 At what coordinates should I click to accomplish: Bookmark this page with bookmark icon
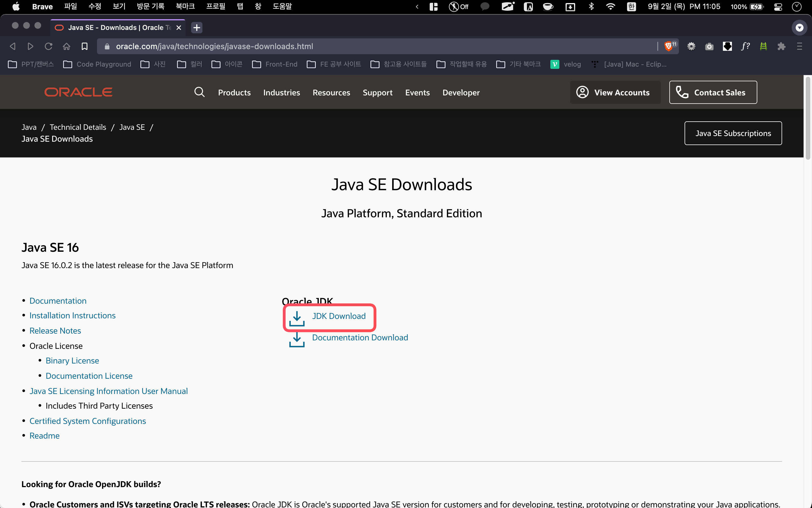(x=85, y=46)
